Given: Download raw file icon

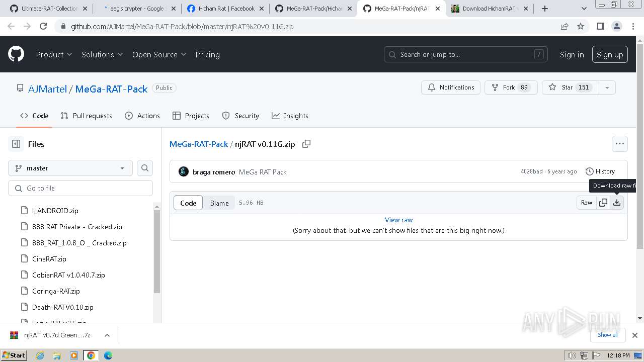Looking at the screenshot, I should [x=617, y=203].
